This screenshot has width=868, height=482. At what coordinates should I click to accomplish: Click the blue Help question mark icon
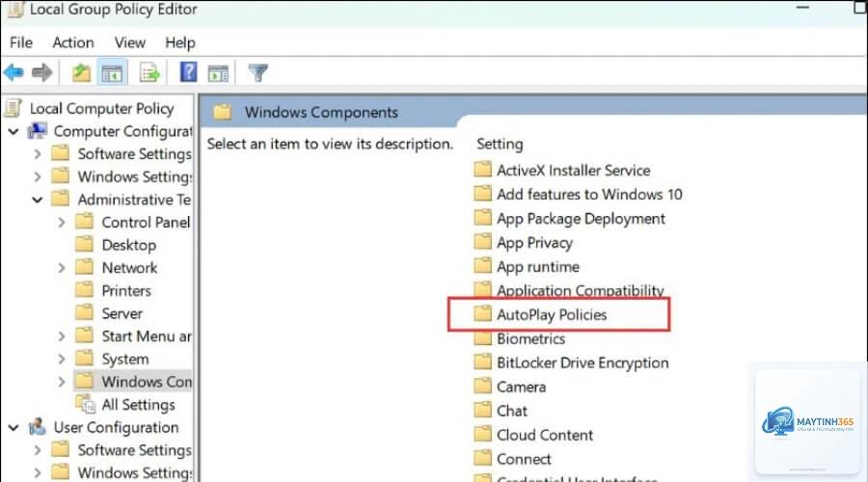click(188, 72)
